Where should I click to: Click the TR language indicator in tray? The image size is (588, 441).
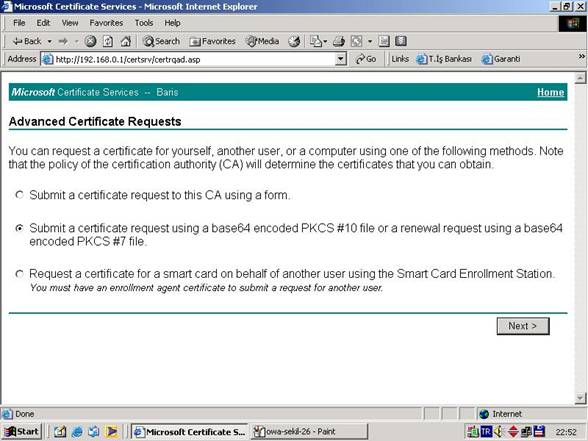coord(486,432)
